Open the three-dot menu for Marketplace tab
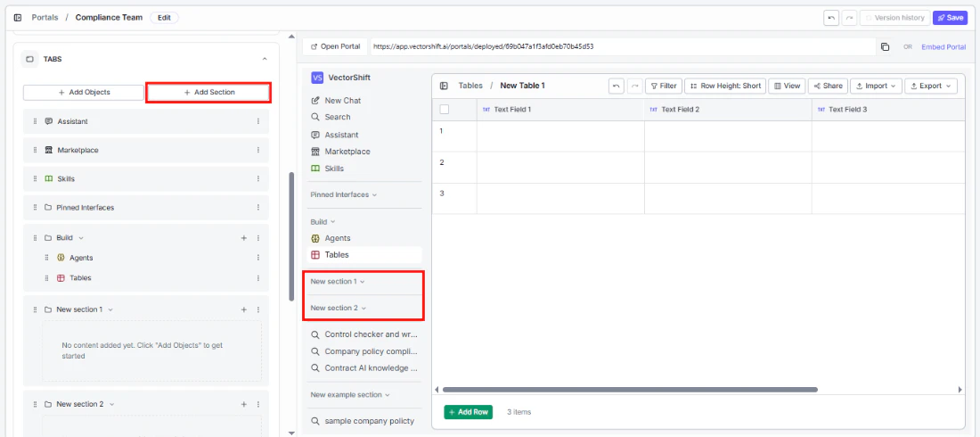 point(258,150)
